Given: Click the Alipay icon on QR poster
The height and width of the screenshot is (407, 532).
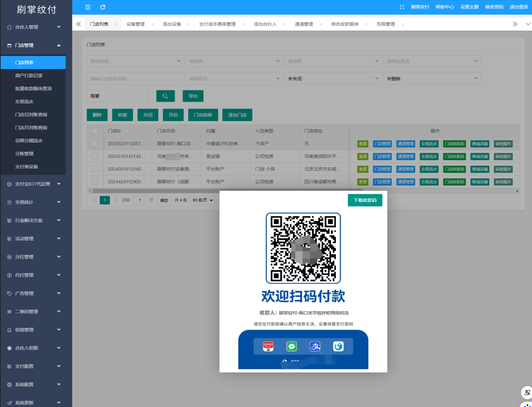Looking at the screenshot, I should [315, 347].
